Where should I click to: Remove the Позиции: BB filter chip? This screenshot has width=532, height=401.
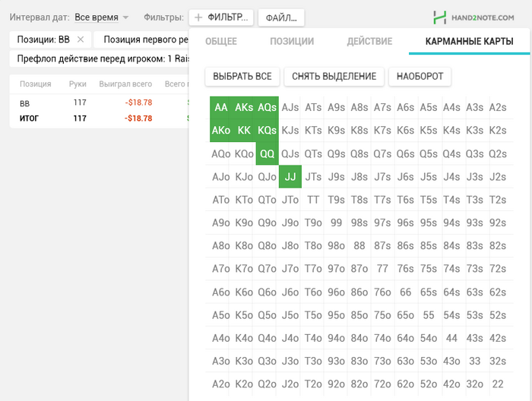81,39
